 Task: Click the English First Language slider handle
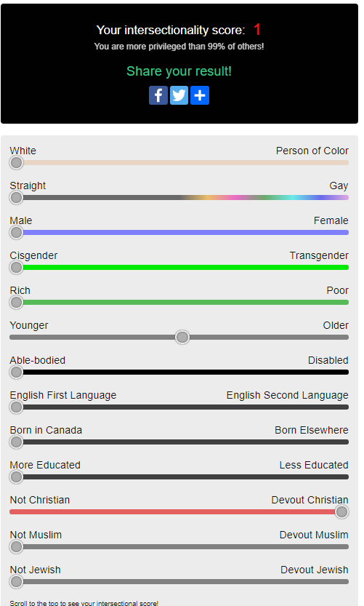[16, 407]
